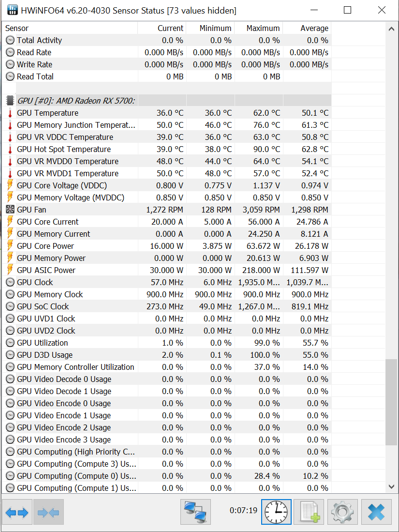The image size is (399, 532).
Task: Select GPU Computing (Compute 3) row
Action: 167,464
